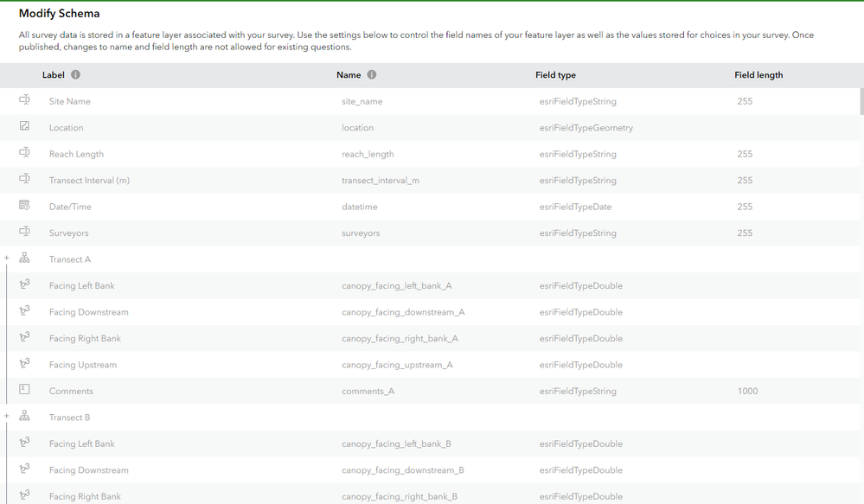Click the Comments field length 1000
This screenshot has height=504, width=864.
747,392
